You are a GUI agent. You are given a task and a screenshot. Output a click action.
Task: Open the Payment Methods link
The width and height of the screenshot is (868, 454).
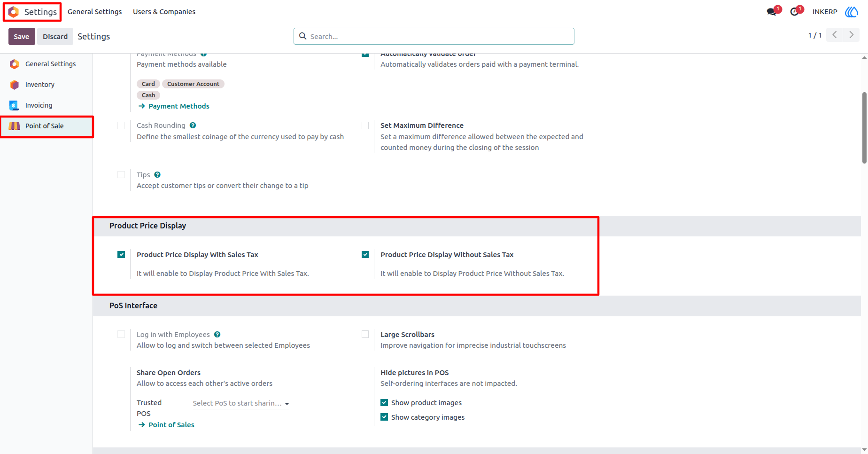coord(179,106)
